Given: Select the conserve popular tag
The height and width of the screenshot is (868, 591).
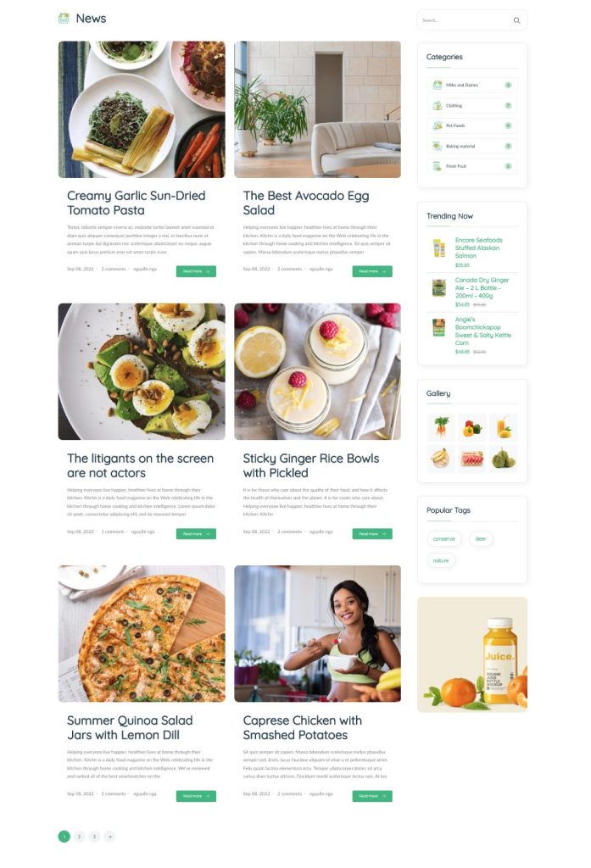Looking at the screenshot, I should [443, 538].
